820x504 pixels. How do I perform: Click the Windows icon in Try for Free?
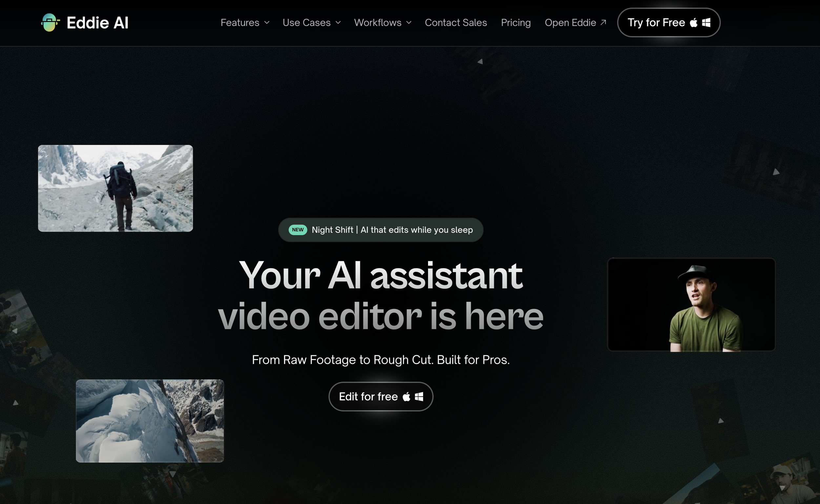[706, 22]
